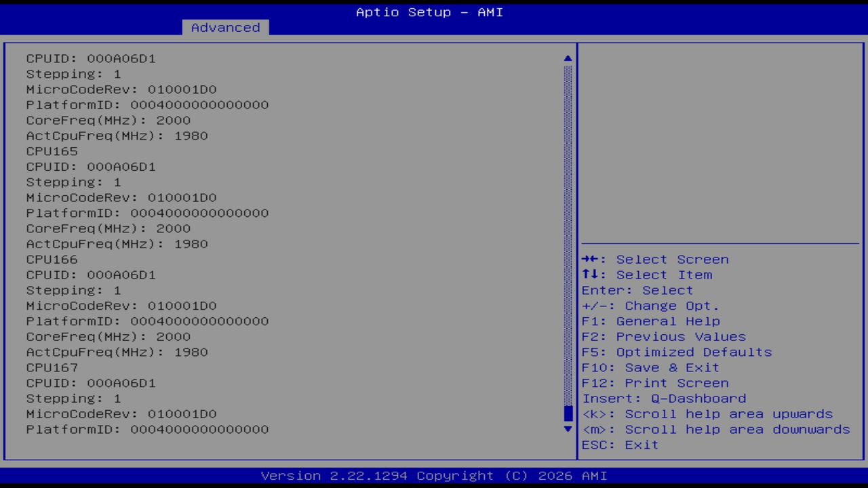This screenshot has width=868, height=488.
Task: Click F5: Optimized Defaults
Action: click(x=676, y=352)
